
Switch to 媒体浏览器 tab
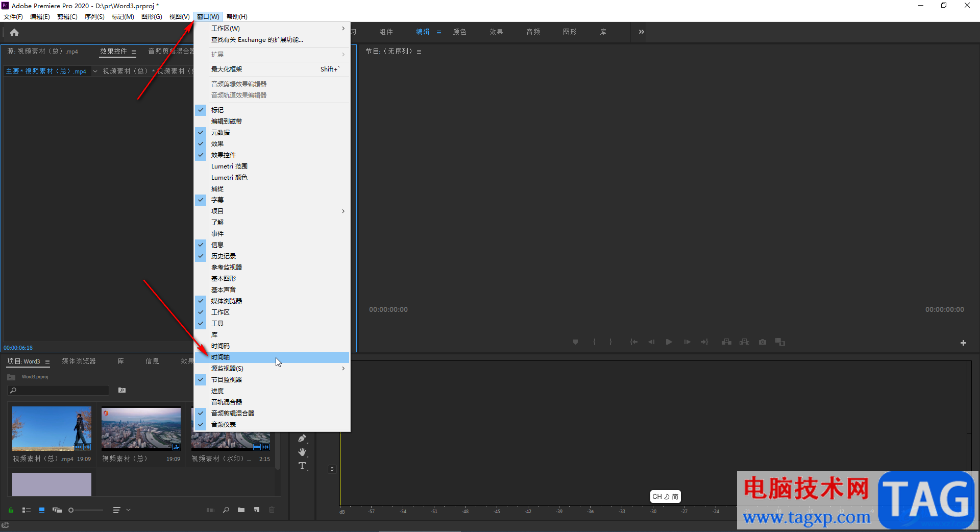coord(79,361)
